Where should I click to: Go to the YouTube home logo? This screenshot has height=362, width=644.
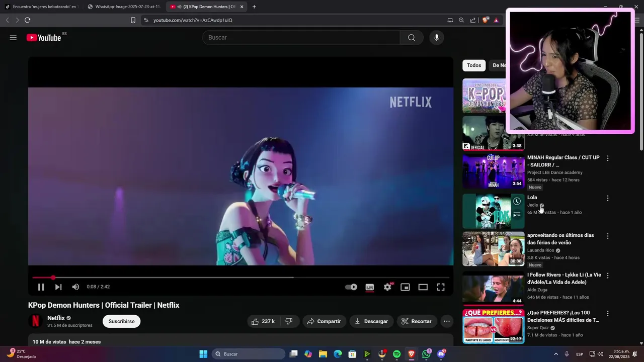pos(44,38)
